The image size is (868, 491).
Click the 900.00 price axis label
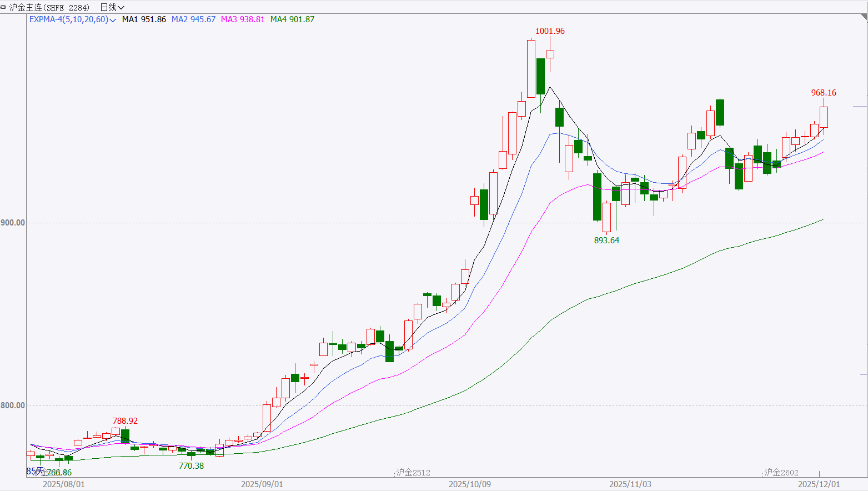pos(13,223)
